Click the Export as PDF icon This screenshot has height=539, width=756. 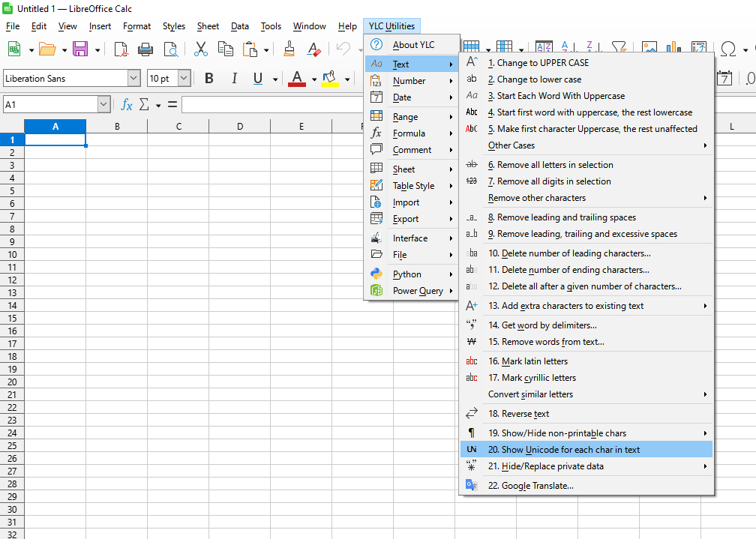coord(121,49)
